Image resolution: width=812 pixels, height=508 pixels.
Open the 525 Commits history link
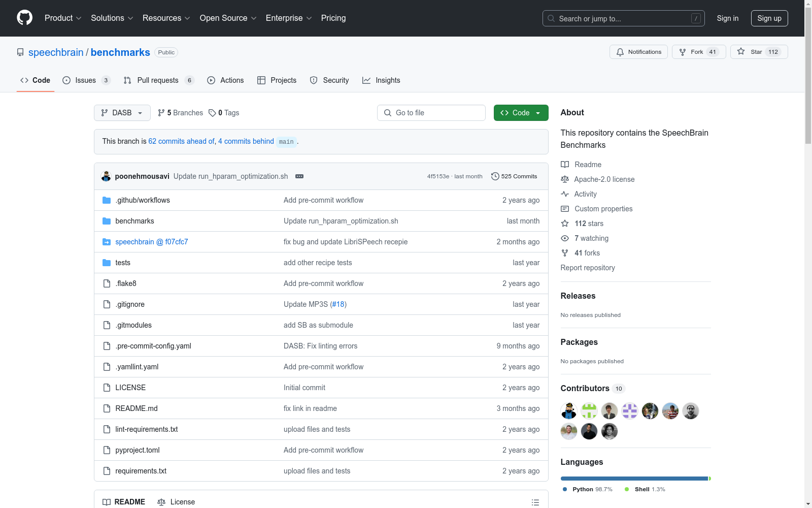(514, 176)
